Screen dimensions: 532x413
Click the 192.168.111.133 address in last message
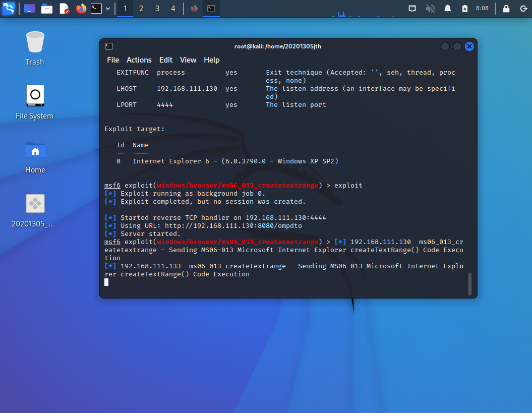point(151,266)
